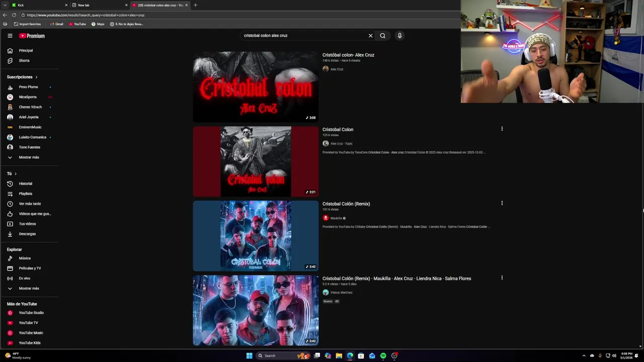Play 'Cristóbal colon- Alex Cruz' thumbnail 3:08
644x362 pixels.
click(256, 86)
